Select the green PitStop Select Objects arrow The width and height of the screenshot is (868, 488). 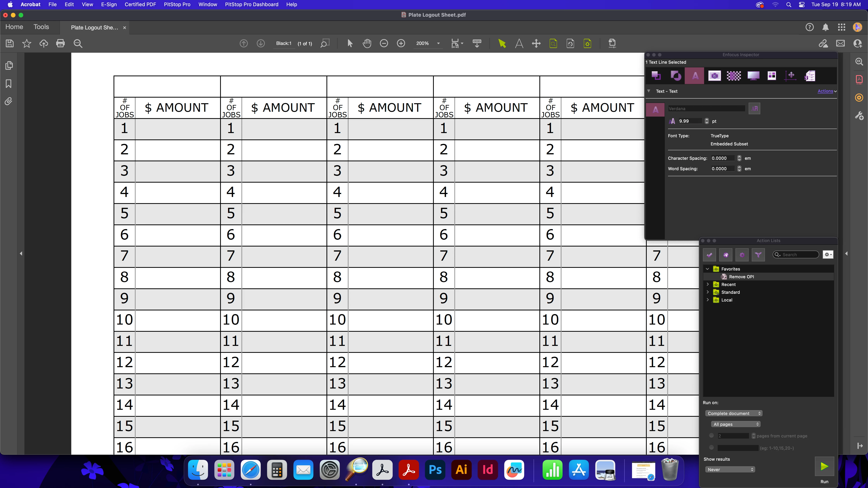coord(502,43)
